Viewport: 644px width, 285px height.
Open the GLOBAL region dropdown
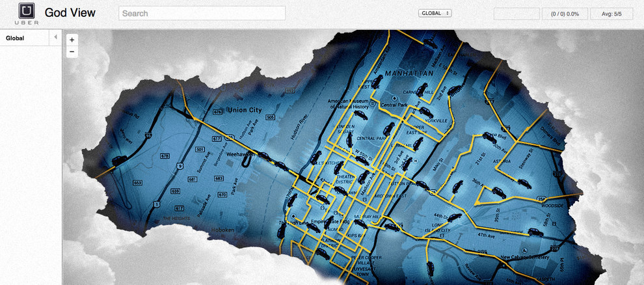435,13
